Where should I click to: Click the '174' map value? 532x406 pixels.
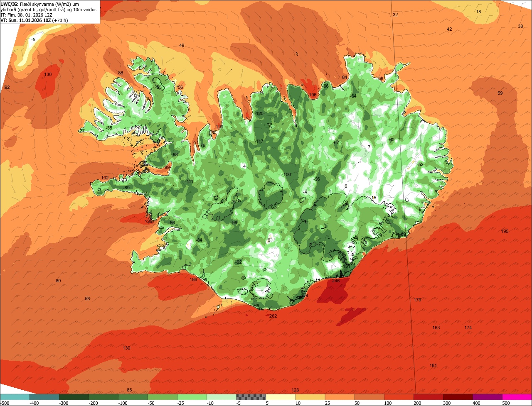pyautogui.click(x=468, y=328)
